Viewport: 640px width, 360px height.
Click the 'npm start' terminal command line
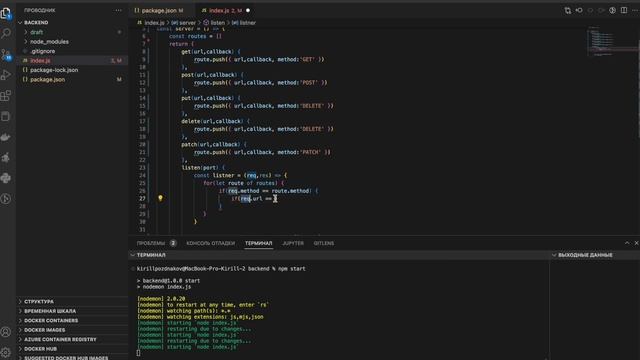point(221,269)
